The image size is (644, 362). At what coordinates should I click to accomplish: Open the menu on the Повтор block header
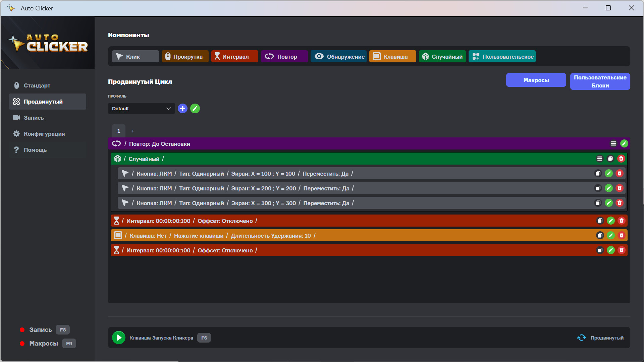pos(613,143)
